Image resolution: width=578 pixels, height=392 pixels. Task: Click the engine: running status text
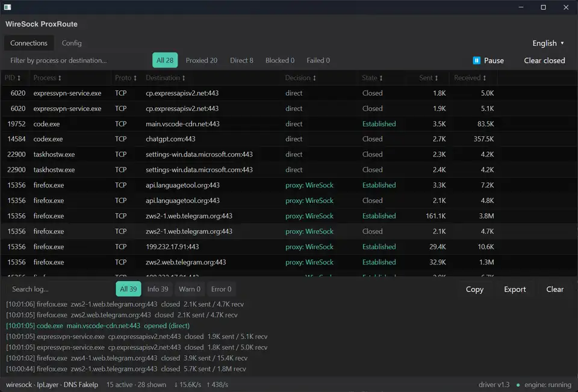coord(548,385)
